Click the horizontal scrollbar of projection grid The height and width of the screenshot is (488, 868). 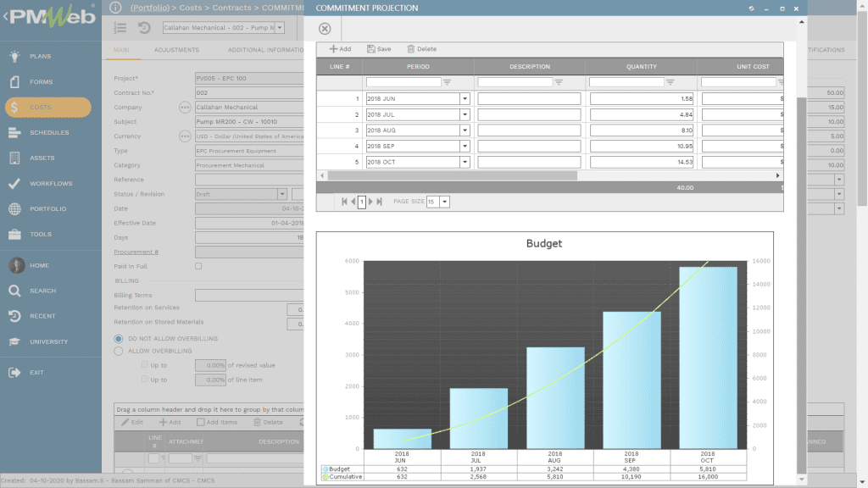[x=453, y=175]
